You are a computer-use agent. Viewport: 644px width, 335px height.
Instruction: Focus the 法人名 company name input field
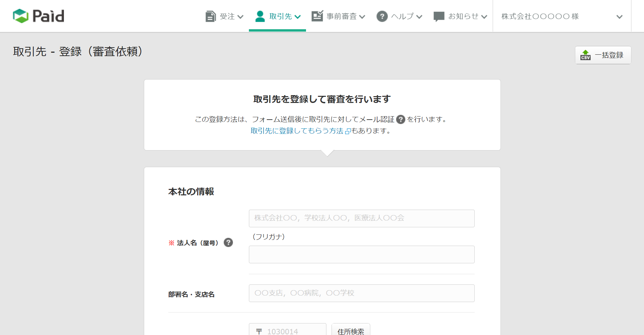[x=361, y=218]
